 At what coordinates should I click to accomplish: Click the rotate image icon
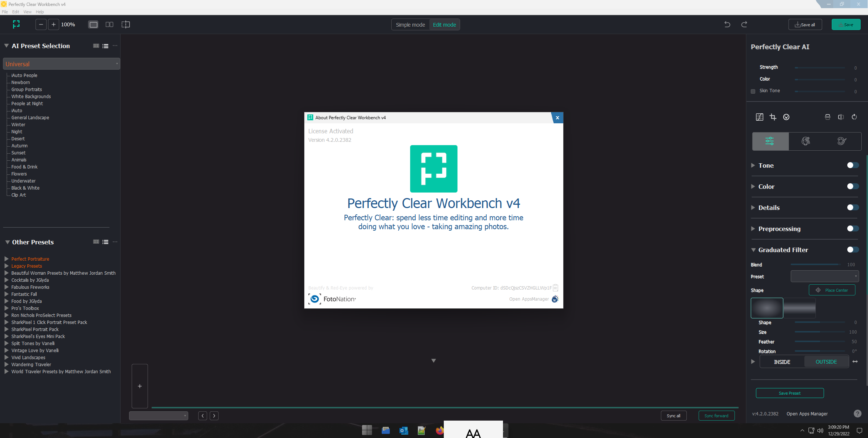(x=854, y=117)
